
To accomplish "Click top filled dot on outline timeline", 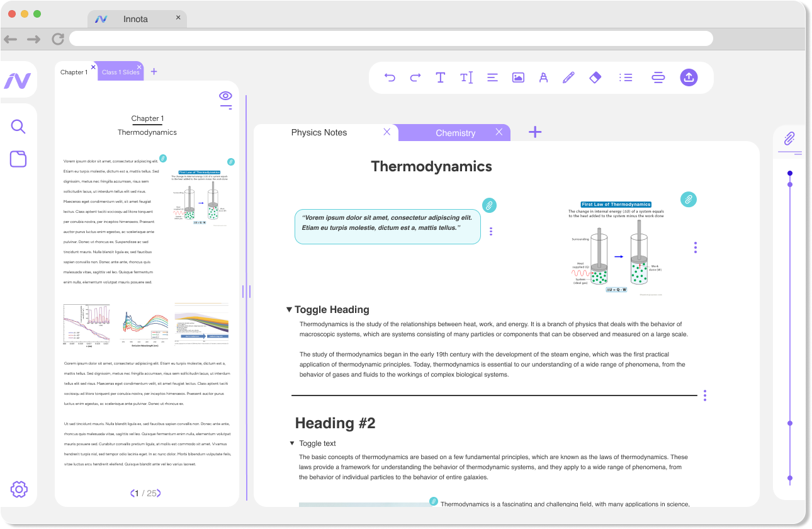I will pyautogui.click(x=790, y=173).
